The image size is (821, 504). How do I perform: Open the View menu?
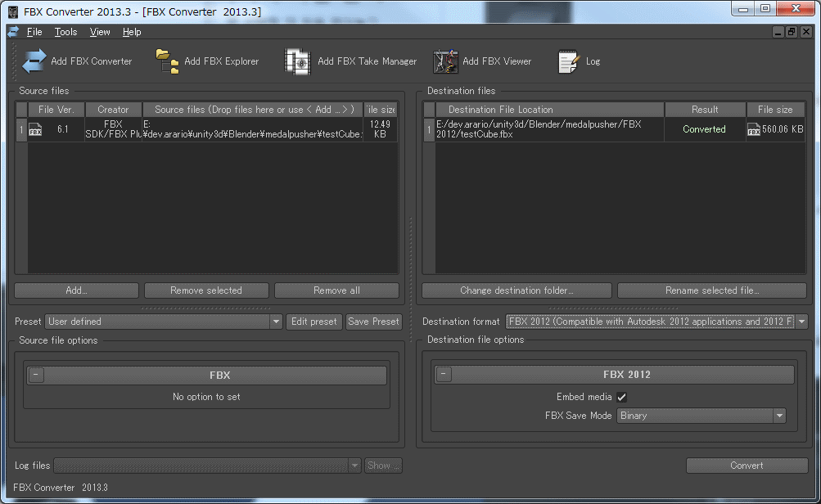click(100, 32)
